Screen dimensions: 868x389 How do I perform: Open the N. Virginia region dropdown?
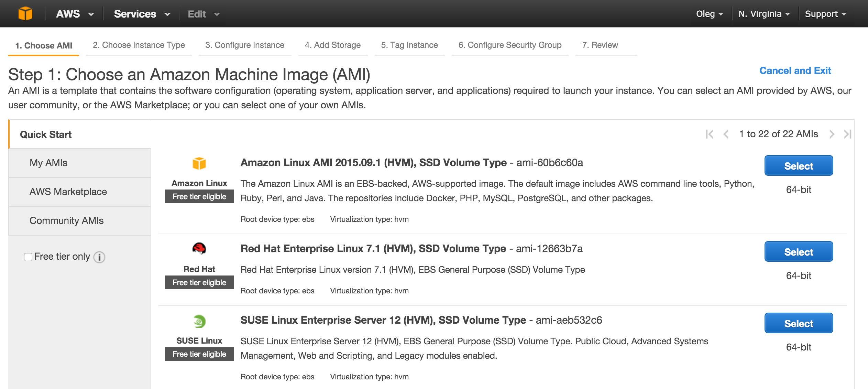pos(764,14)
